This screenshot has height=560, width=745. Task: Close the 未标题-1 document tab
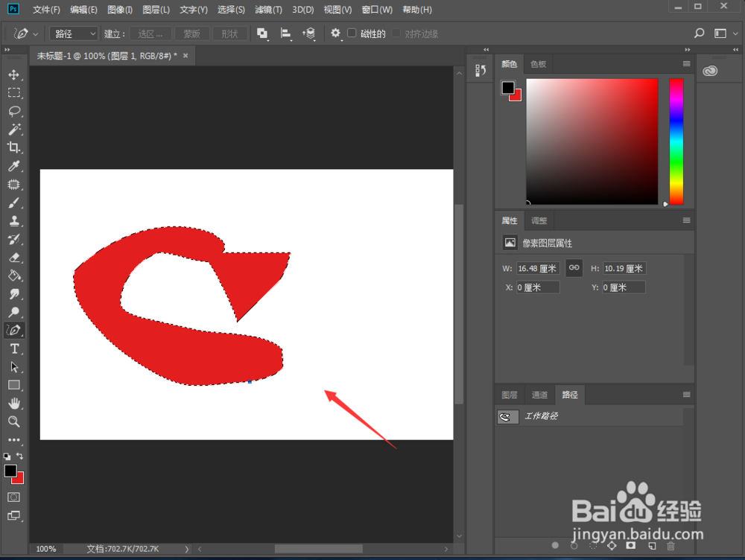point(186,56)
